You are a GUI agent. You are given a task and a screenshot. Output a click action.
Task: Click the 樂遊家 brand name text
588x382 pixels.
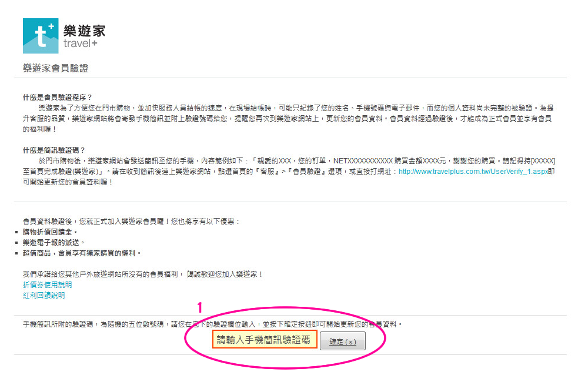(84, 31)
